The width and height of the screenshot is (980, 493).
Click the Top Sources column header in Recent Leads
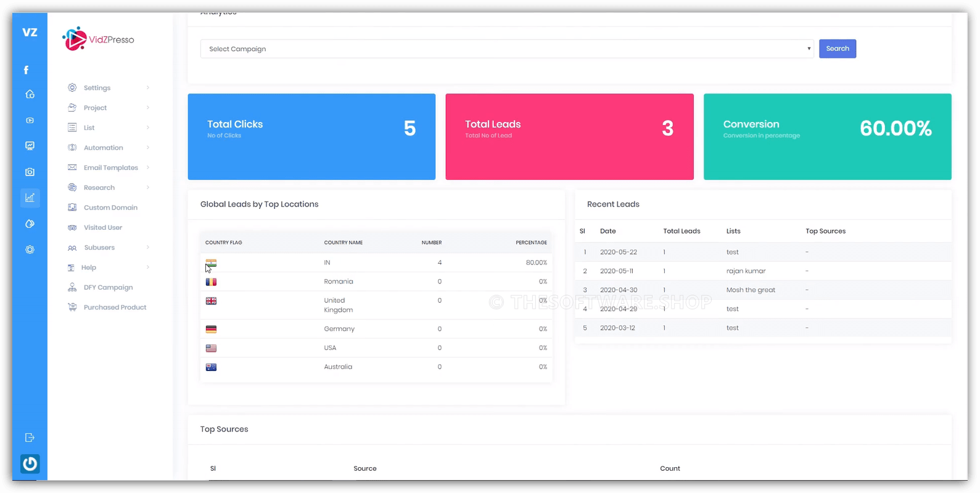pyautogui.click(x=825, y=231)
